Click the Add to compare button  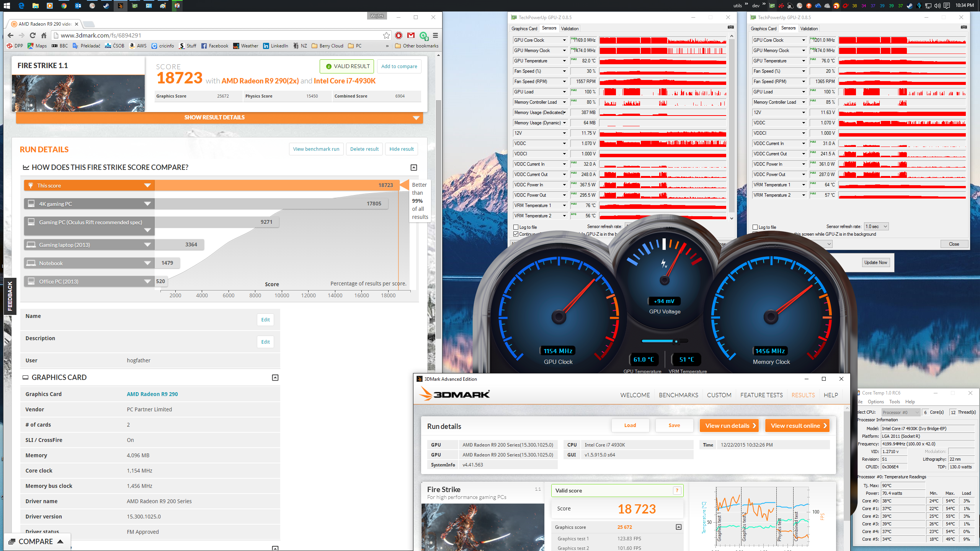tap(399, 66)
